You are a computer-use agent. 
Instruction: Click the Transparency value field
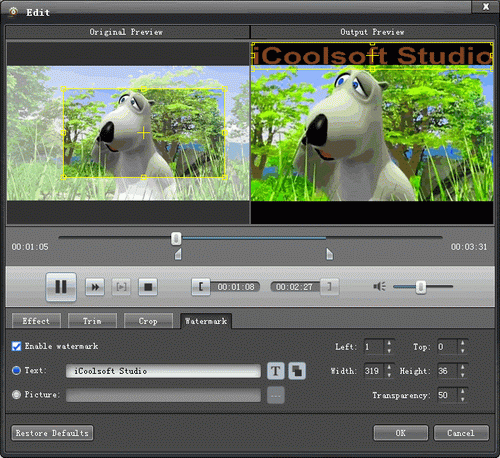[447, 395]
